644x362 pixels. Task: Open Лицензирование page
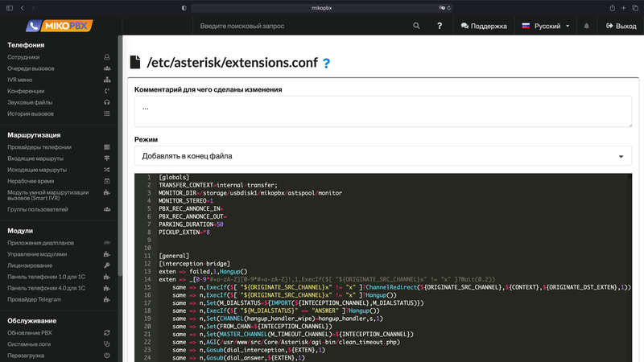[x=30, y=265]
